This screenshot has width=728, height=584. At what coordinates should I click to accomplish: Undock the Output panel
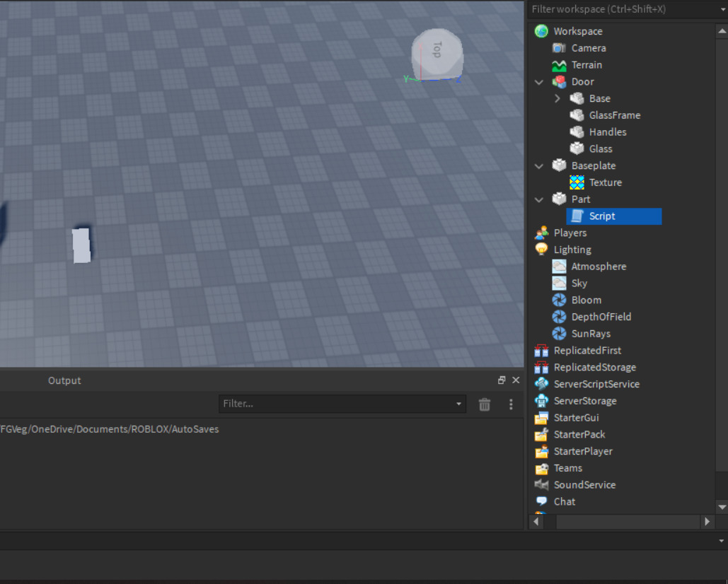(x=502, y=380)
